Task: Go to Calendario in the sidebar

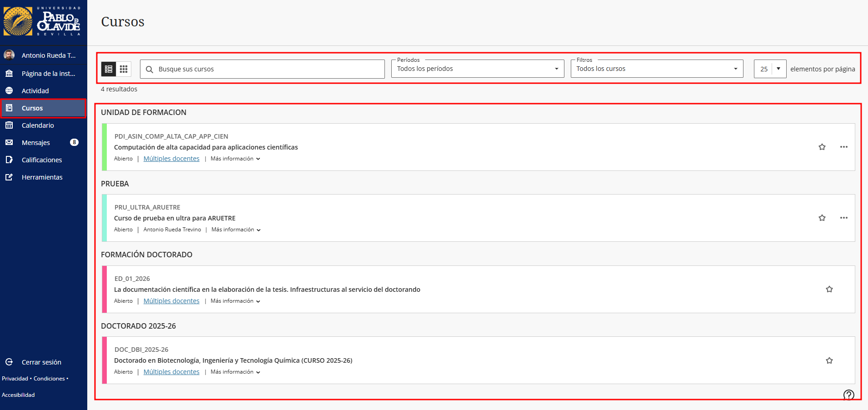Action: pos(38,125)
